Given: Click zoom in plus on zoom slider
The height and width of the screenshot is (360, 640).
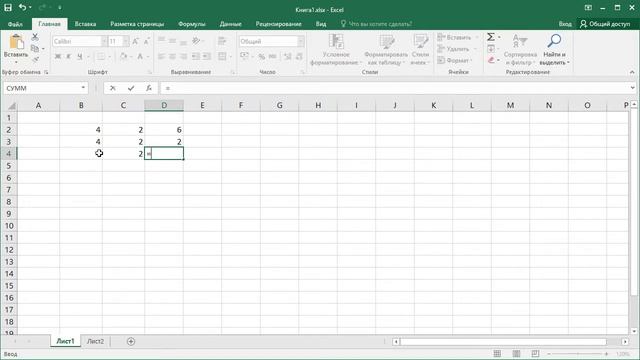Looking at the screenshot, I should click(607, 353).
